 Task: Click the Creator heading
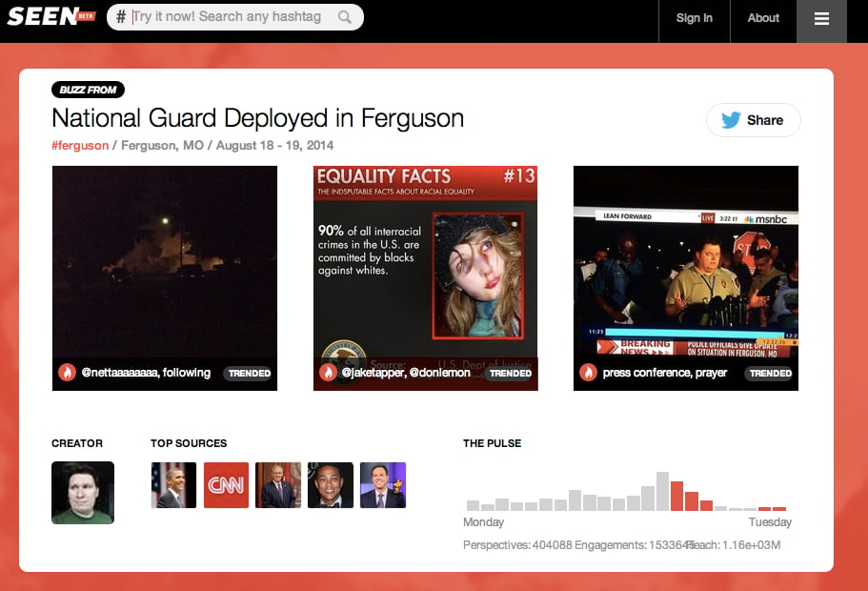point(77,443)
